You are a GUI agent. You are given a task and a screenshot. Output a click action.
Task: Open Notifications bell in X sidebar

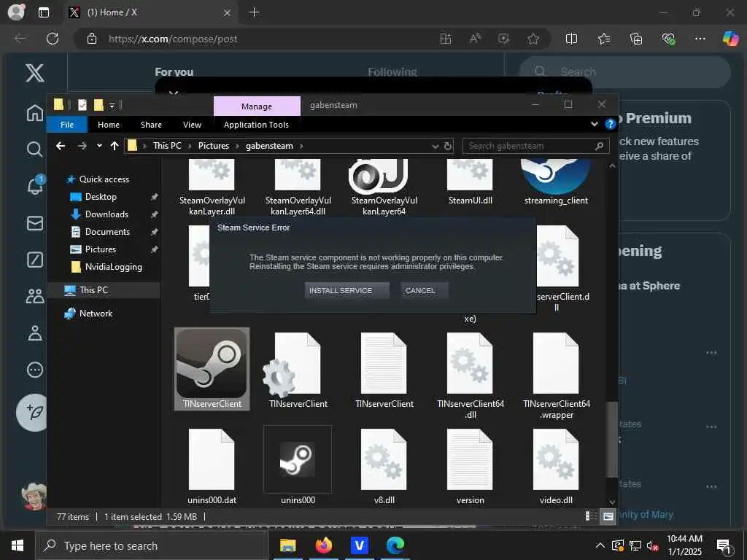(35, 184)
